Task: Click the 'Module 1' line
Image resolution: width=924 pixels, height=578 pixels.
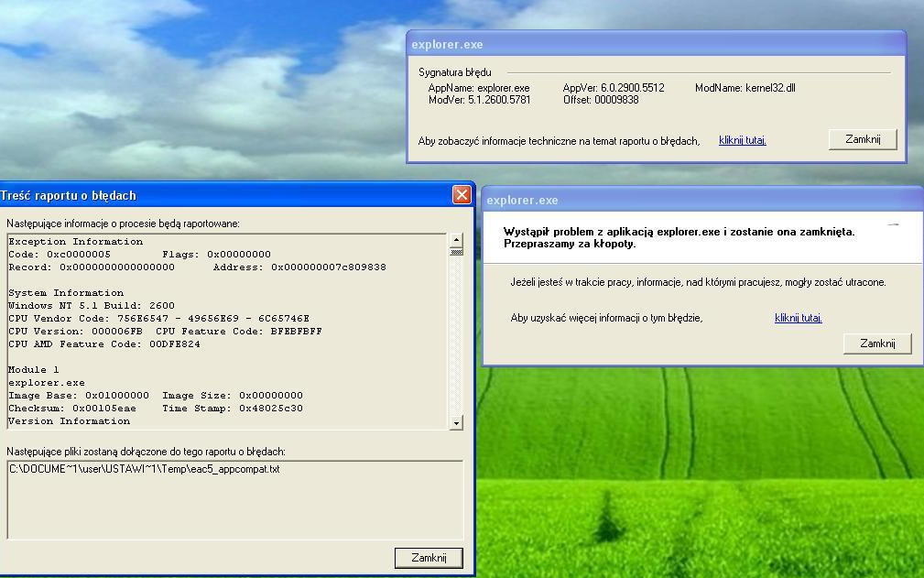Action: tap(34, 370)
